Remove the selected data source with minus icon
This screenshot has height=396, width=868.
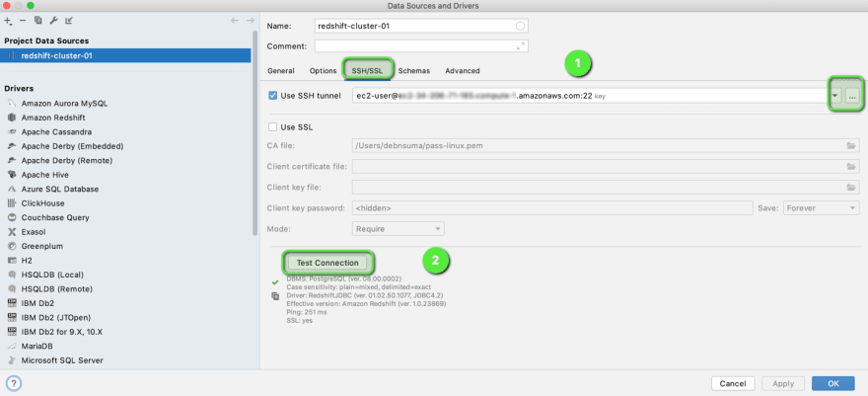[x=23, y=21]
